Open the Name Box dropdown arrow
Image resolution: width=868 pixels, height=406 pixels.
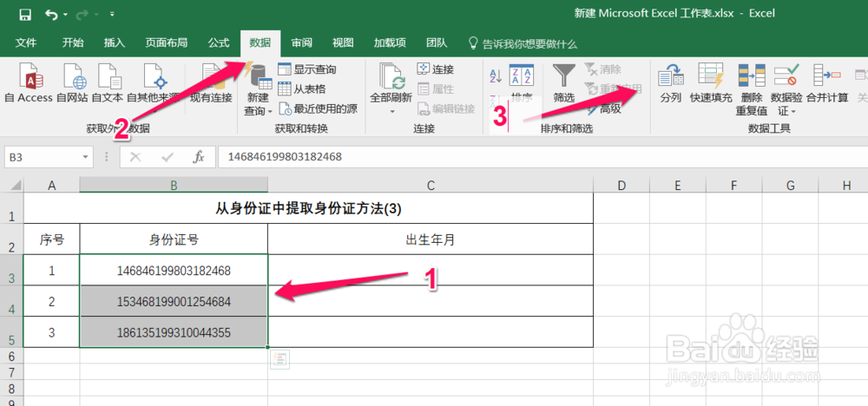(86, 157)
